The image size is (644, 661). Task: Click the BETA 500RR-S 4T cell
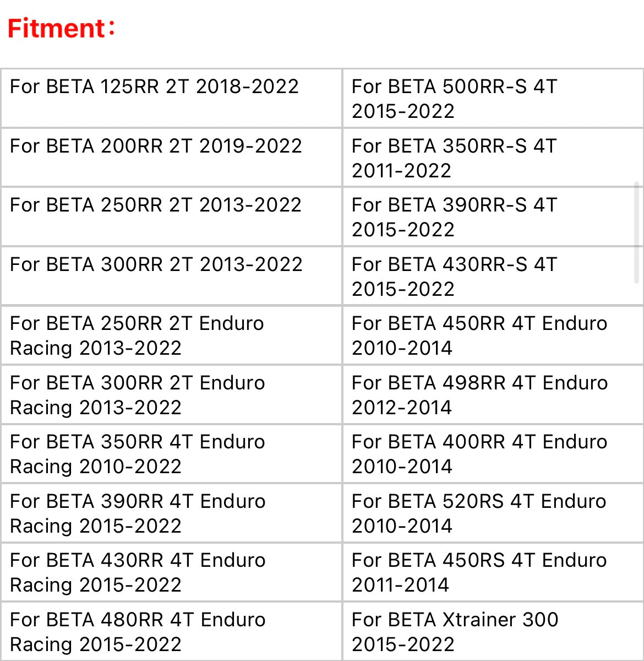point(493,99)
